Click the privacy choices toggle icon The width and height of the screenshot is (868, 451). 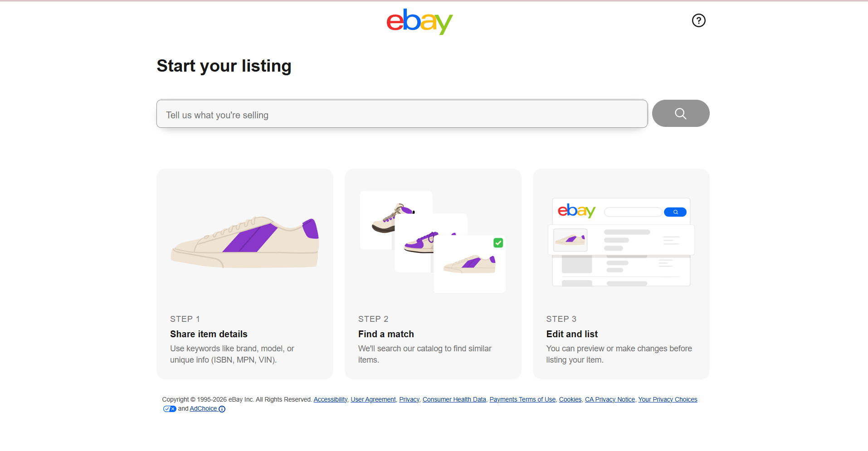coord(170,409)
